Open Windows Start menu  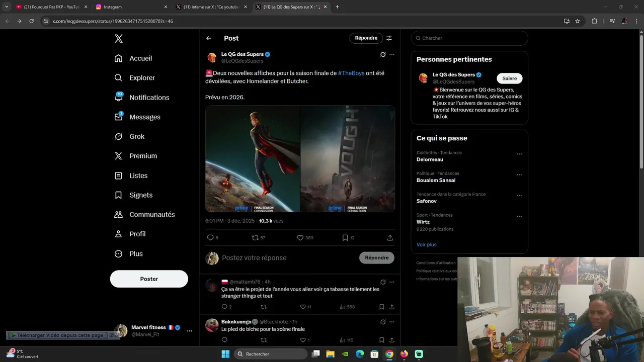tap(225, 354)
